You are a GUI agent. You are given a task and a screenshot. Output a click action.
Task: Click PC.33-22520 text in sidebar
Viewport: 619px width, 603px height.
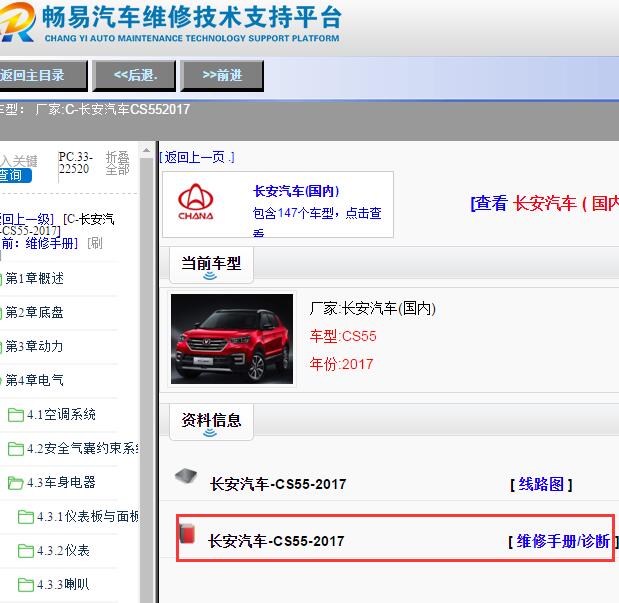click(x=75, y=163)
